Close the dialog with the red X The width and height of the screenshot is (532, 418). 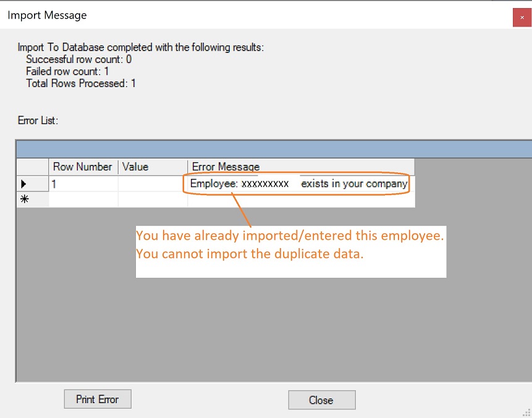pyautogui.click(x=521, y=17)
